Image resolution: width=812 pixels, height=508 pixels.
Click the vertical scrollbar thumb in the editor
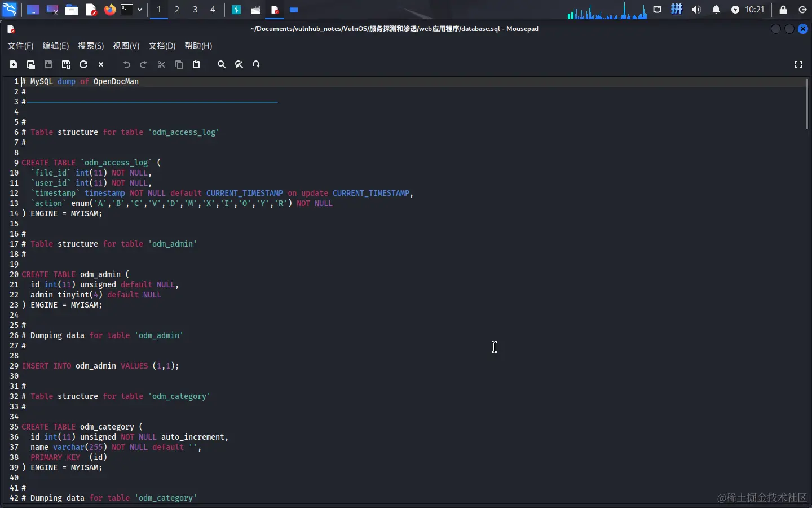tap(807, 103)
